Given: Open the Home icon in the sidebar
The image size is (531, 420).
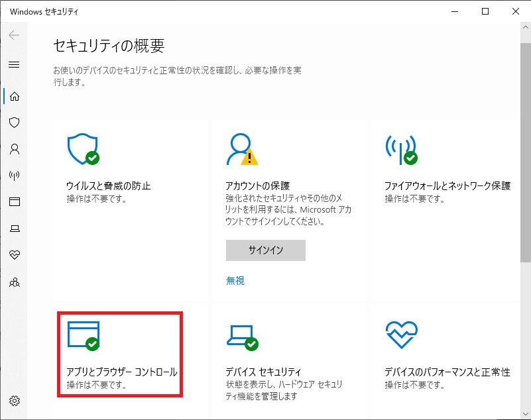Looking at the screenshot, I should (15, 96).
